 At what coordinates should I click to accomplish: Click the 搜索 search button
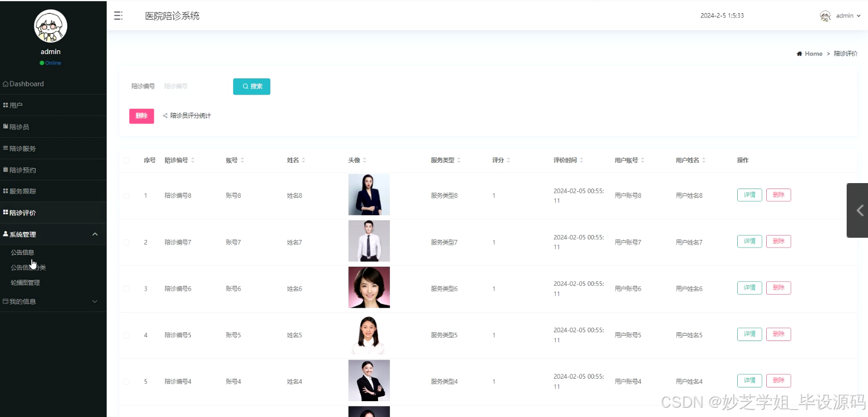[x=252, y=86]
